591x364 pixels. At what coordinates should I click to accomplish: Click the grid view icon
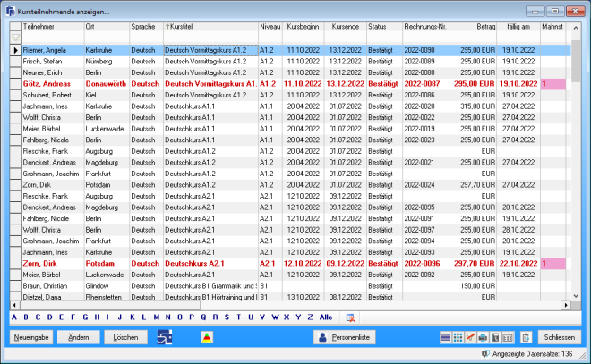click(458, 337)
